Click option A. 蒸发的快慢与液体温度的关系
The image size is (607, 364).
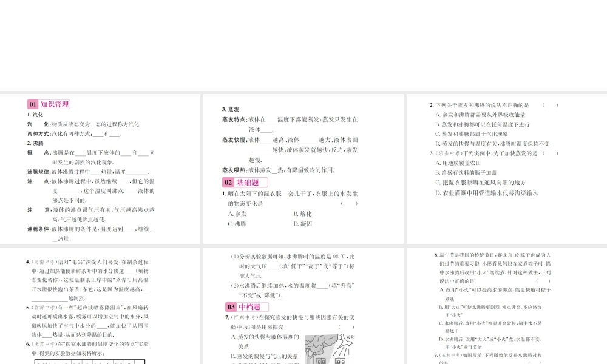click(x=265, y=342)
